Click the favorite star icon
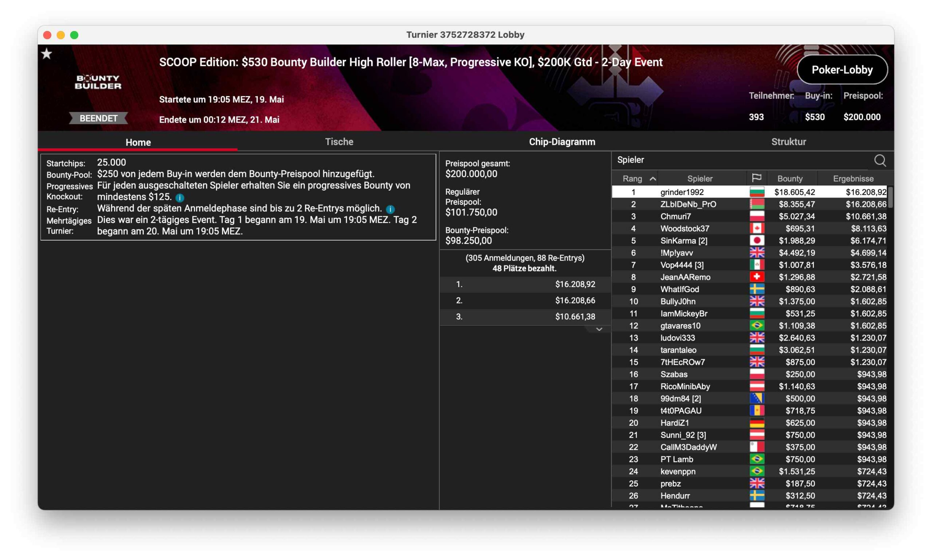 tap(47, 54)
